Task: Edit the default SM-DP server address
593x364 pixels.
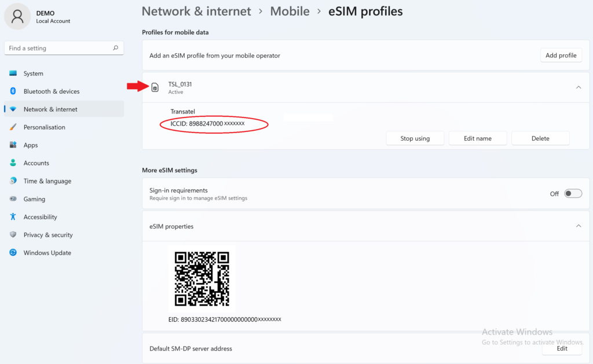Action: (562, 348)
